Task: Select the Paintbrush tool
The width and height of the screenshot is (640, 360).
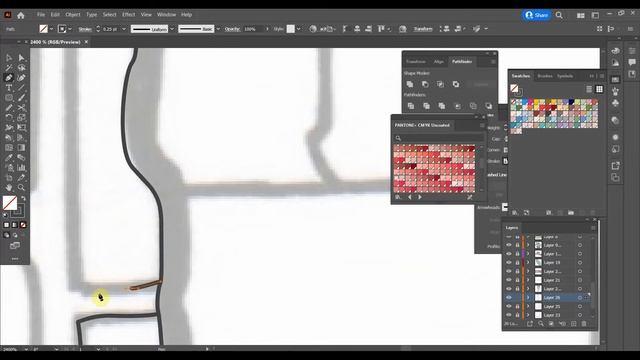Action: 21,98
